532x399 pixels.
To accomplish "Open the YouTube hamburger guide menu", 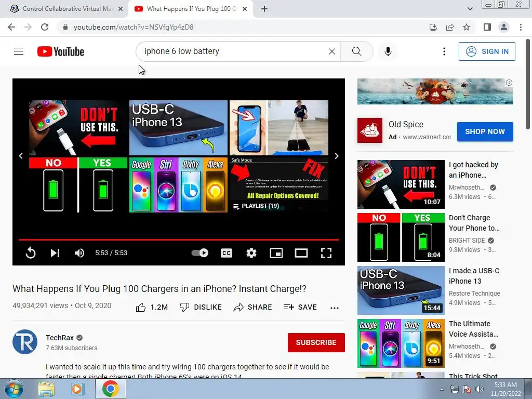I will (x=19, y=51).
